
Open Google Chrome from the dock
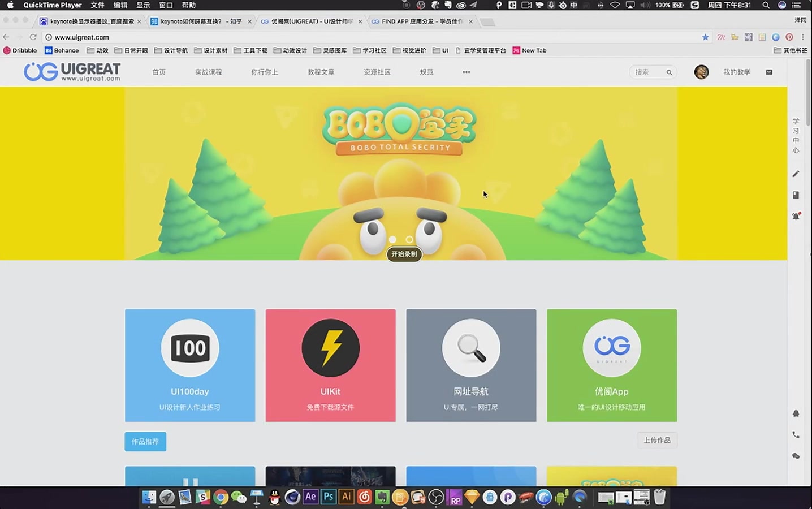pyautogui.click(x=221, y=497)
